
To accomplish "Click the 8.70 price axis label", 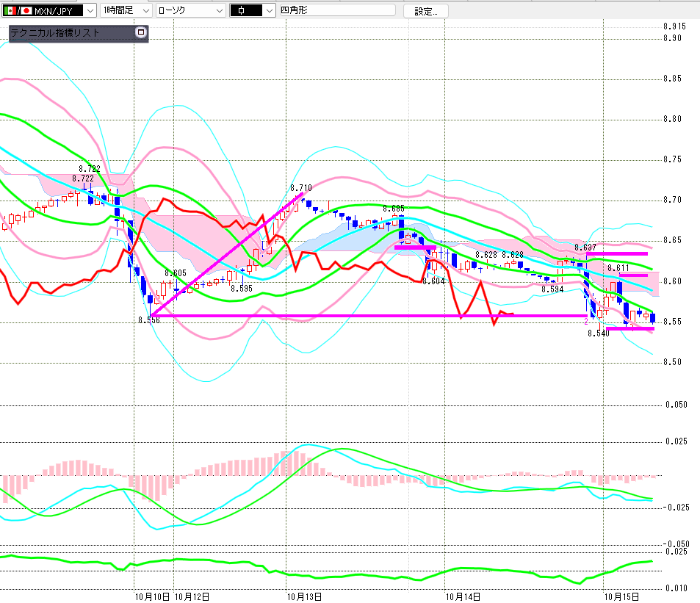I will [x=672, y=200].
